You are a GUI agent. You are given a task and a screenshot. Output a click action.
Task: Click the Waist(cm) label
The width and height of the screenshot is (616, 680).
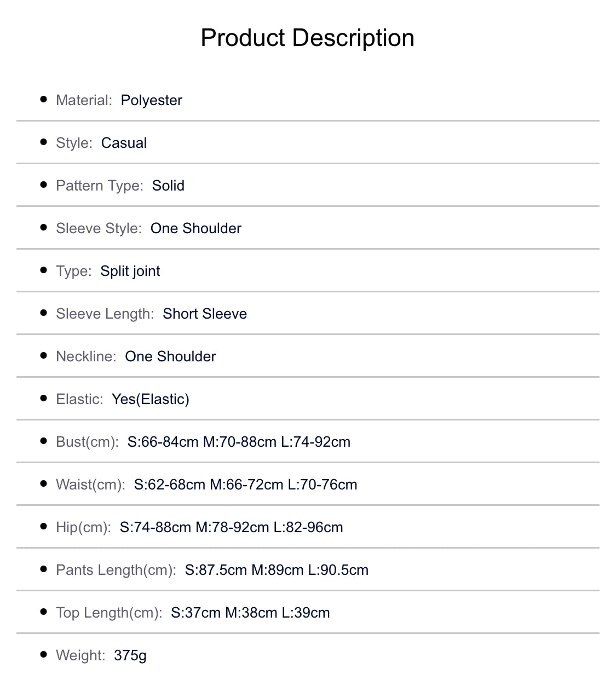(x=90, y=485)
